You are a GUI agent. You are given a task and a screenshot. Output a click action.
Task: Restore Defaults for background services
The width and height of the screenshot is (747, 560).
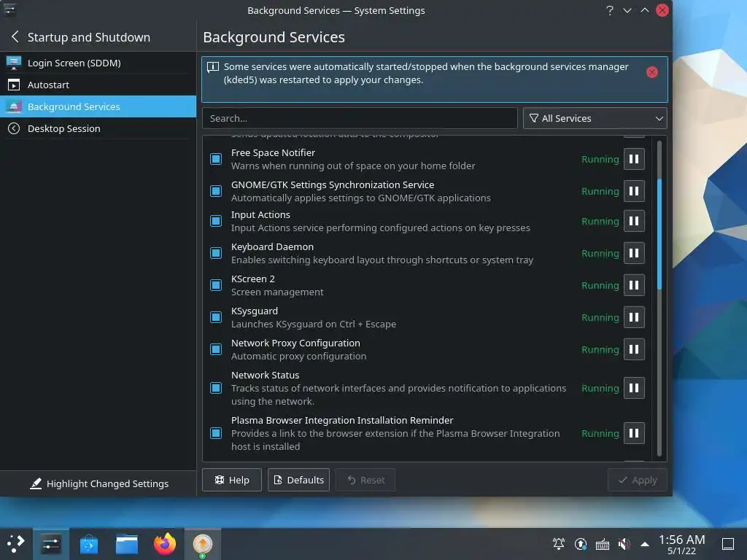(x=298, y=480)
